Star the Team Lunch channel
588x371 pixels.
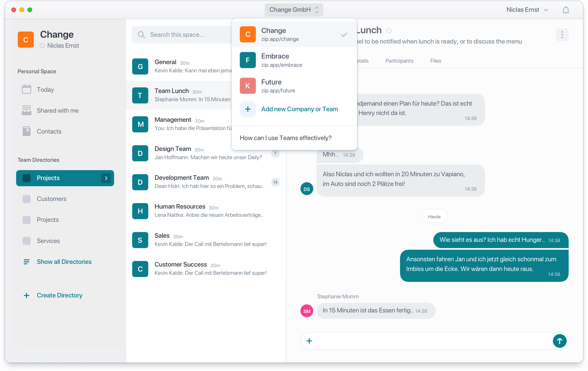[389, 31]
